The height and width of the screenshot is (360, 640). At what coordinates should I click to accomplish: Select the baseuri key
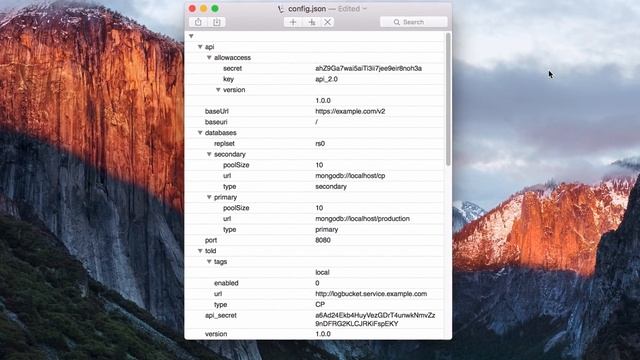pos(216,122)
